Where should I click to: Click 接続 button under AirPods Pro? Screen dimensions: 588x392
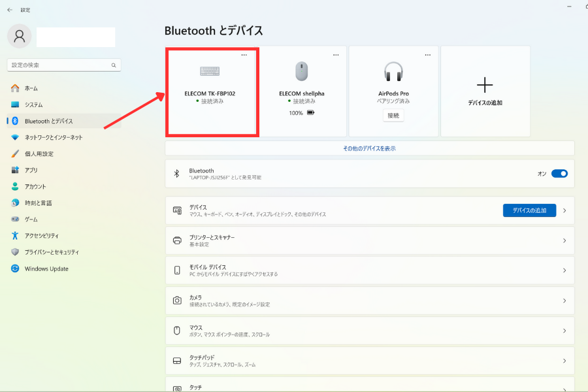point(393,116)
